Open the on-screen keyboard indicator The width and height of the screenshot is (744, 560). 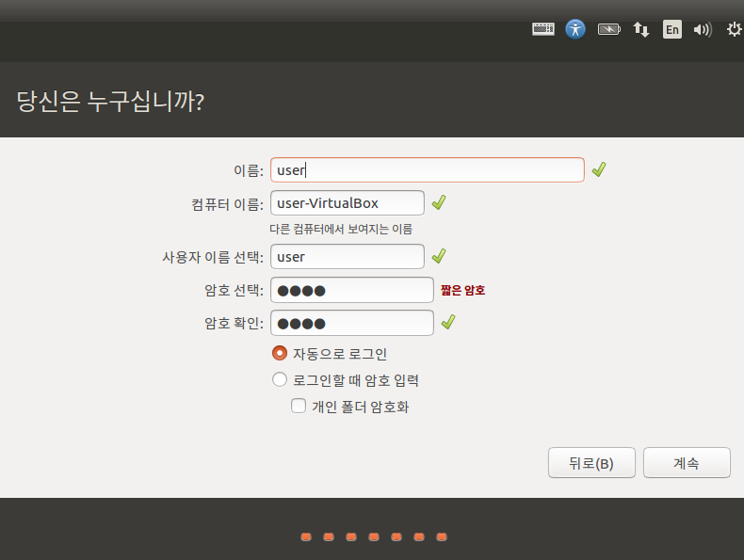[x=543, y=29]
